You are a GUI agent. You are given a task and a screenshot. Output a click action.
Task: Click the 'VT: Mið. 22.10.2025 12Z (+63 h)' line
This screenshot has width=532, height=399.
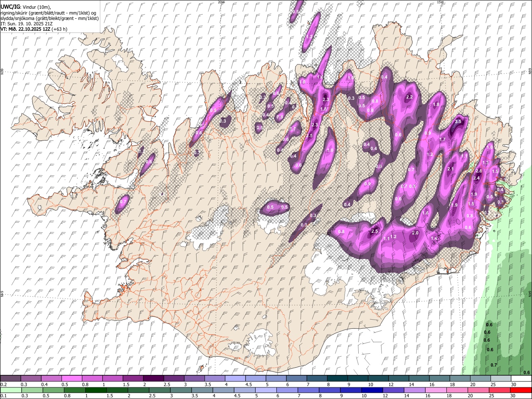34,29
